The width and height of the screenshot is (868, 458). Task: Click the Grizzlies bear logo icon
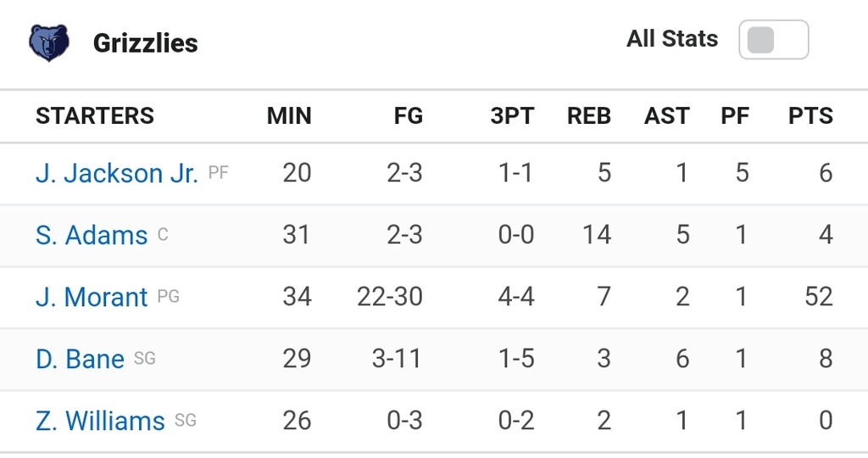[x=49, y=42]
